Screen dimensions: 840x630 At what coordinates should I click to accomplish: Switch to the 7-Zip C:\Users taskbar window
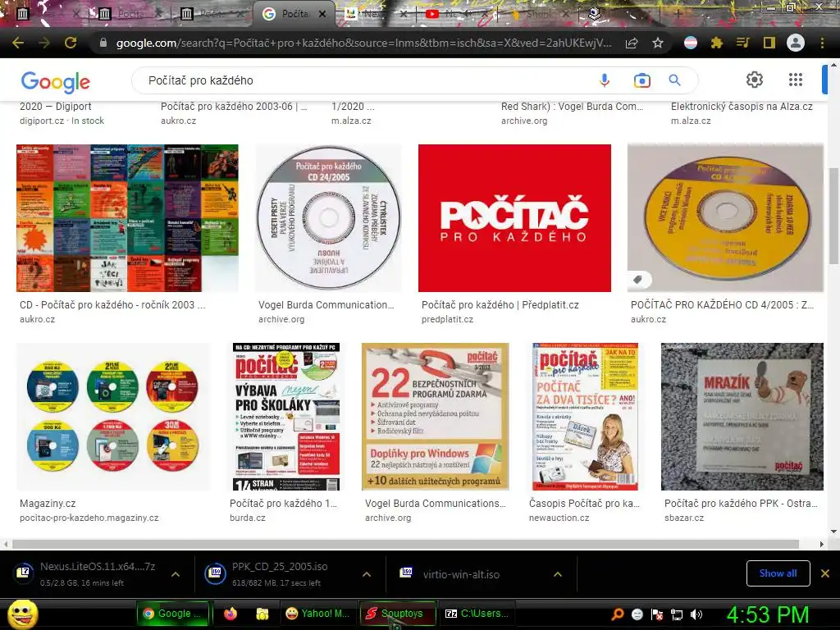[477, 614]
